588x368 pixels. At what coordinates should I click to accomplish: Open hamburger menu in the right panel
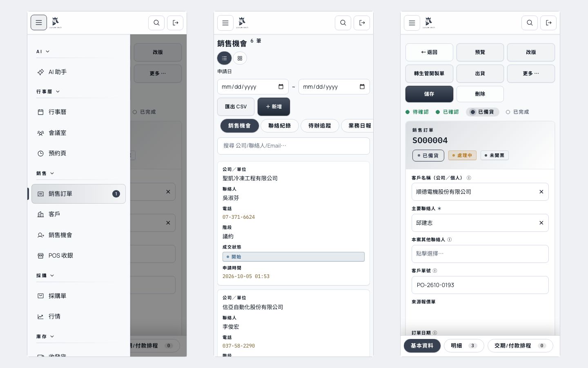pos(412,23)
